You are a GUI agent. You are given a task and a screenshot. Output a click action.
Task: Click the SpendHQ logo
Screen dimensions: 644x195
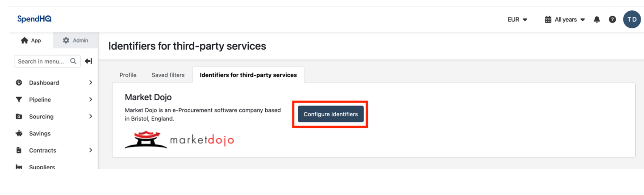coord(34,19)
